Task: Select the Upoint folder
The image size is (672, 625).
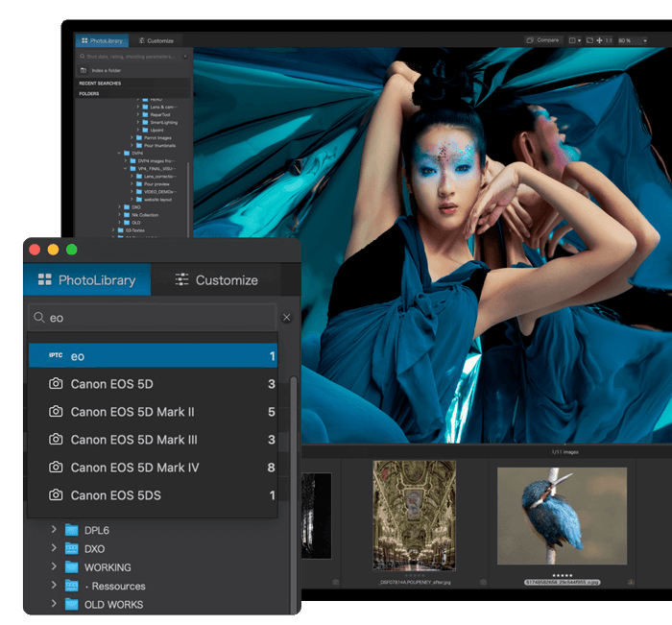Action: coord(156,130)
